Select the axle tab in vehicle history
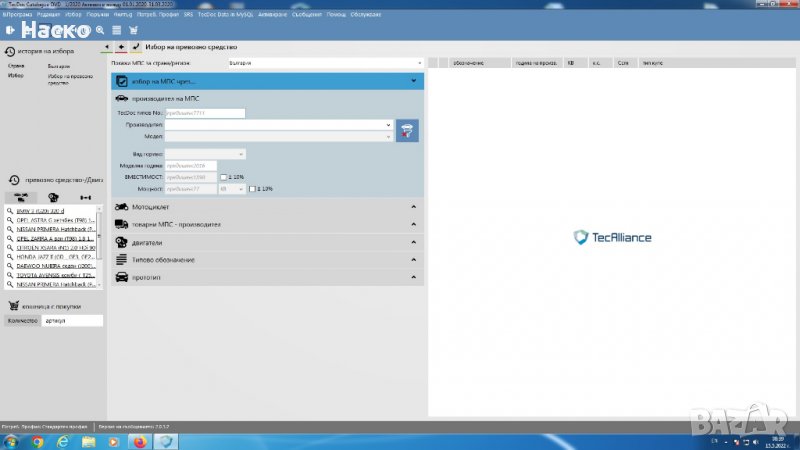800x450 pixels. 85,198
